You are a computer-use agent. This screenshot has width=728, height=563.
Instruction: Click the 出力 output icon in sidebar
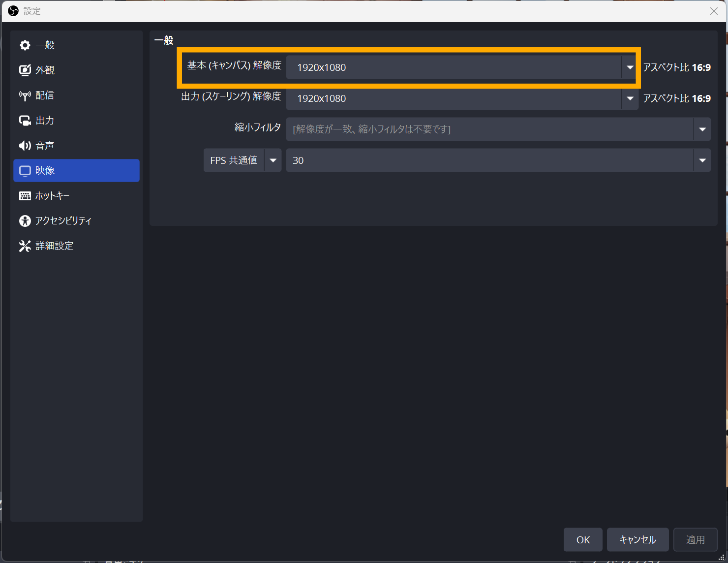[x=25, y=121]
